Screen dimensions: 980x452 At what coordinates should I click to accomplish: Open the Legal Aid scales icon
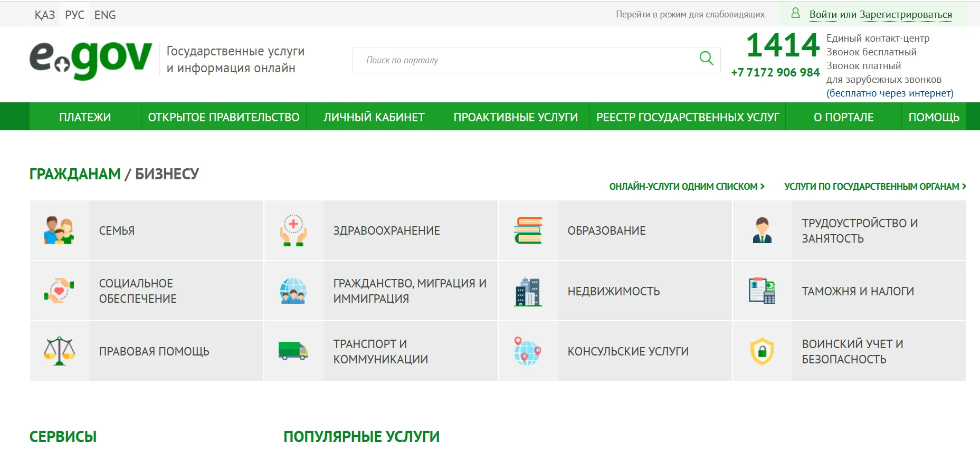coord(59,351)
